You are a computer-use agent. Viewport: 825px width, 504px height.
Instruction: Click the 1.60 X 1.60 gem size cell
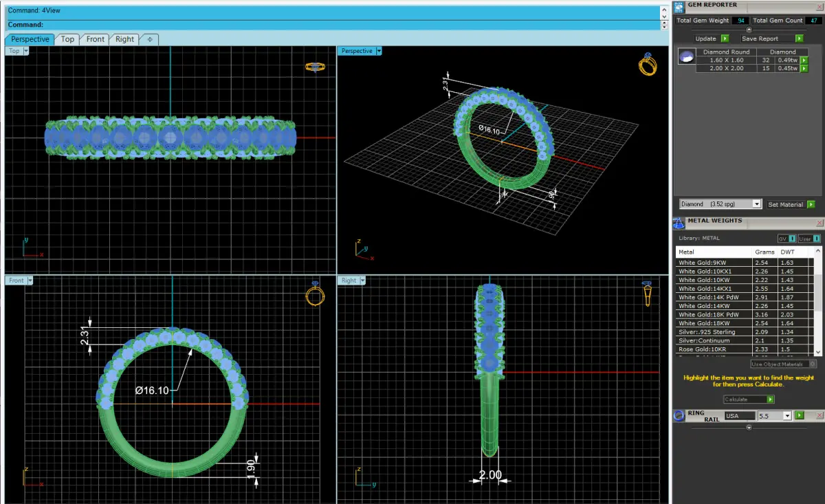pos(726,60)
